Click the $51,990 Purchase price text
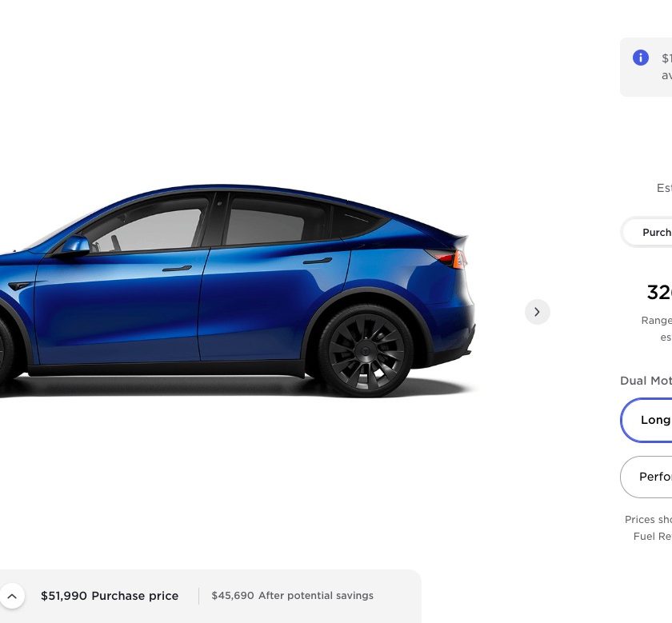The height and width of the screenshot is (623, 672). point(110,596)
